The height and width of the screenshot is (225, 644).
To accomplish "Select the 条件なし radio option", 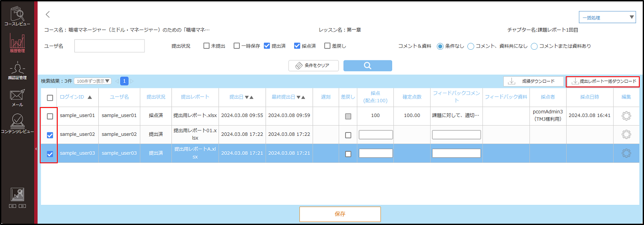I will point(440,46).
